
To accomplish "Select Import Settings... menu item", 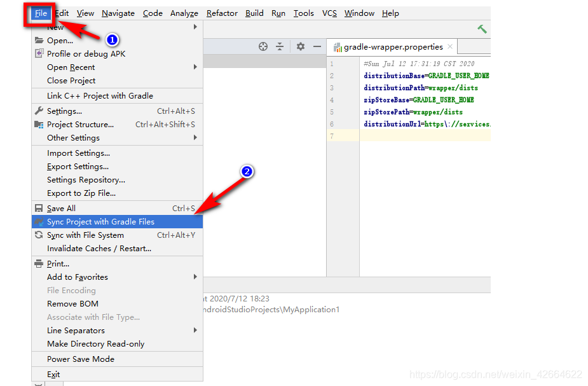I will tap(118, 153).
